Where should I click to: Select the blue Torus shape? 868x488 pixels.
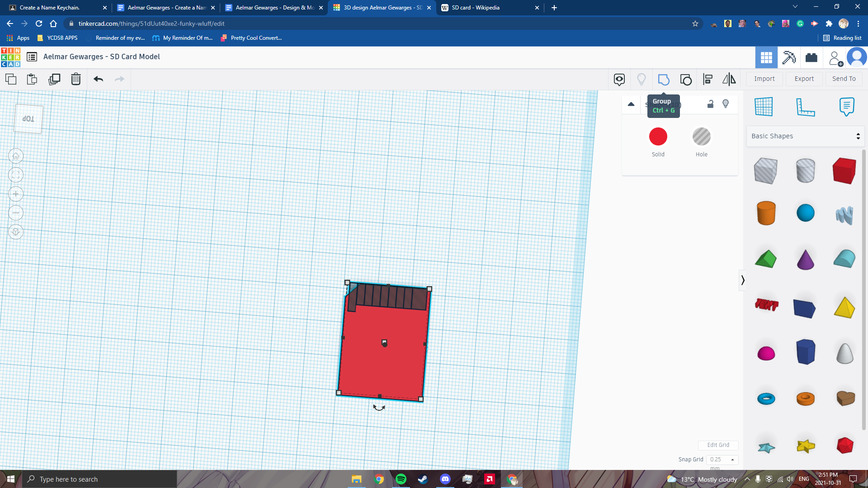tap(766, 399)
